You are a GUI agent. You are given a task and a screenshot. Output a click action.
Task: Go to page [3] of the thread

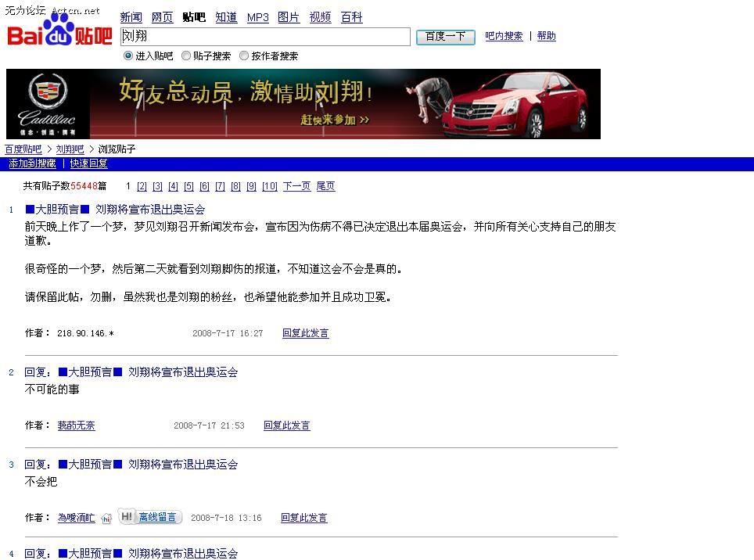[x=157, y=186]
